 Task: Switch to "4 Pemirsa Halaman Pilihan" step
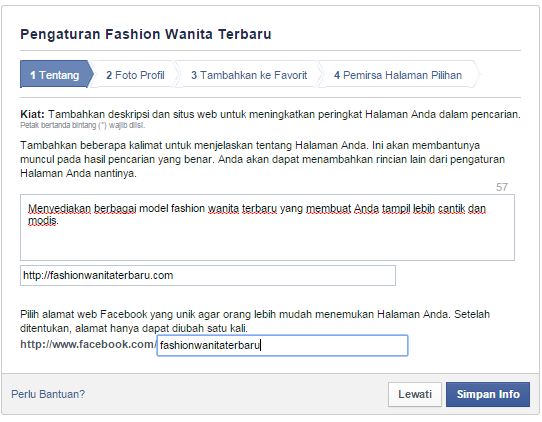click(x=398, y=75)
